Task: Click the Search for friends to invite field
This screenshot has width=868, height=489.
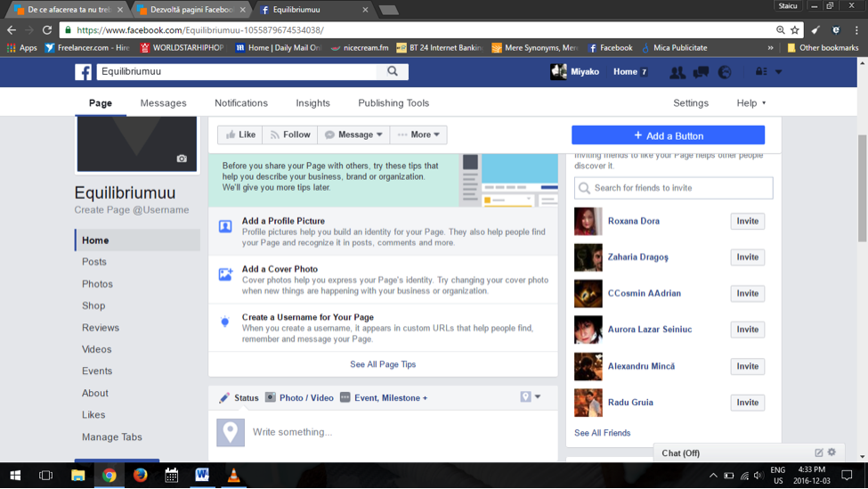Action: pos(673,188)
